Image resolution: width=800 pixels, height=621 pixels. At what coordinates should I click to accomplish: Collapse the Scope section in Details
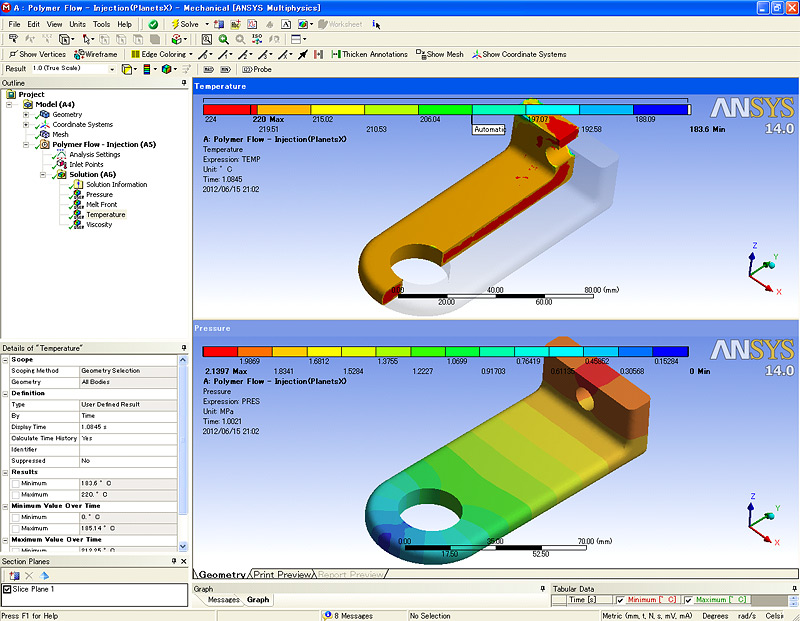coord(5,360)
